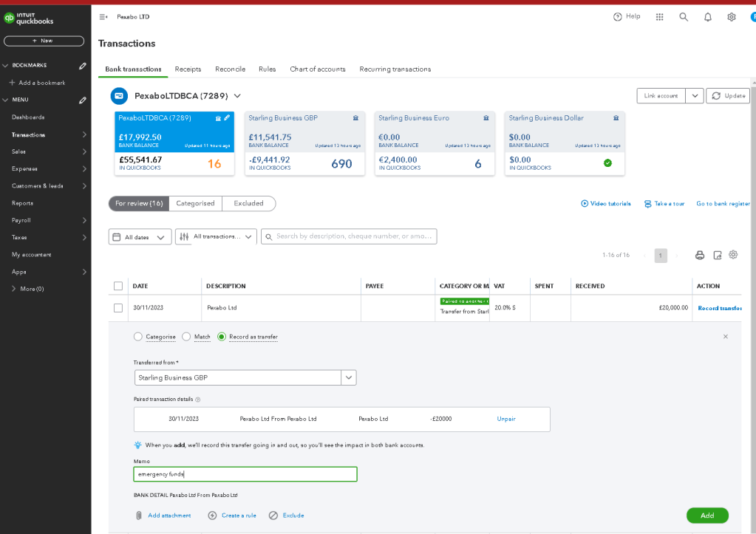Tick the select-all checkbox in table header
This screenshot has height=534, width=756.
(118, 286)
